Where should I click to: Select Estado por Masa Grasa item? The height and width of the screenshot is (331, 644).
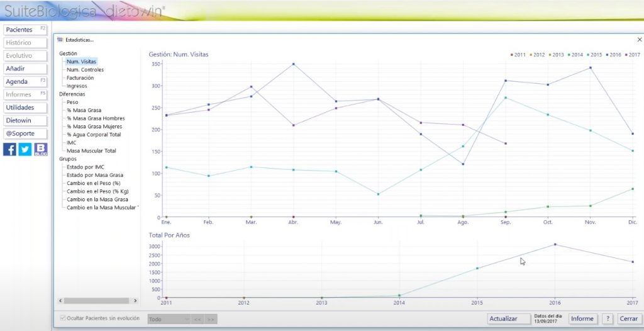tap(94, 175)
